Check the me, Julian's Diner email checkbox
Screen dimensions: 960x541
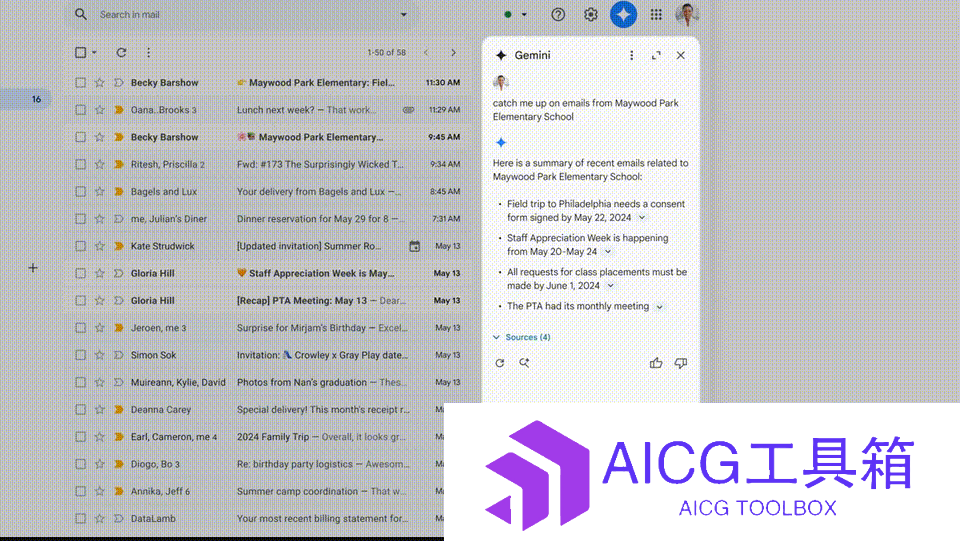pos(80,218)
